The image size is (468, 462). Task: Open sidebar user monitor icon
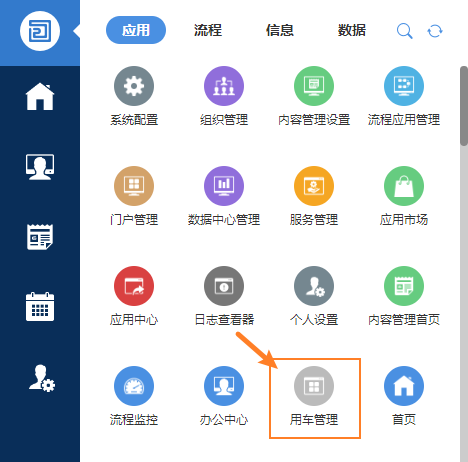[40, 167]
